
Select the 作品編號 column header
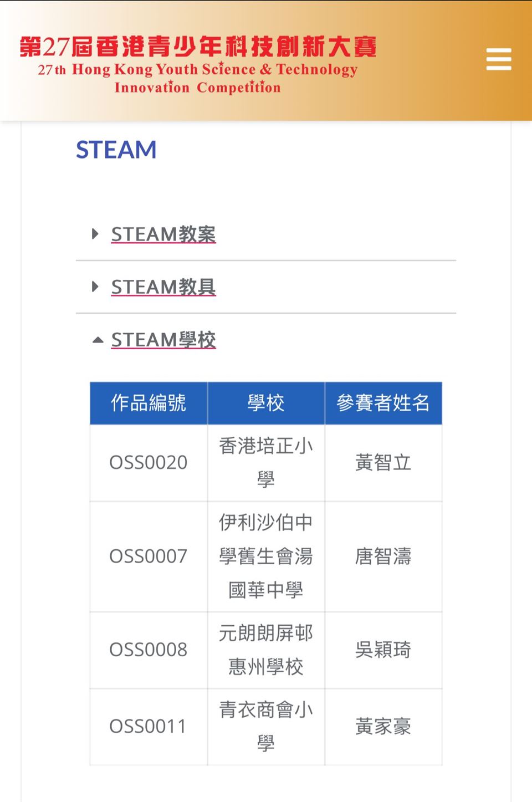tap(149, 403)
